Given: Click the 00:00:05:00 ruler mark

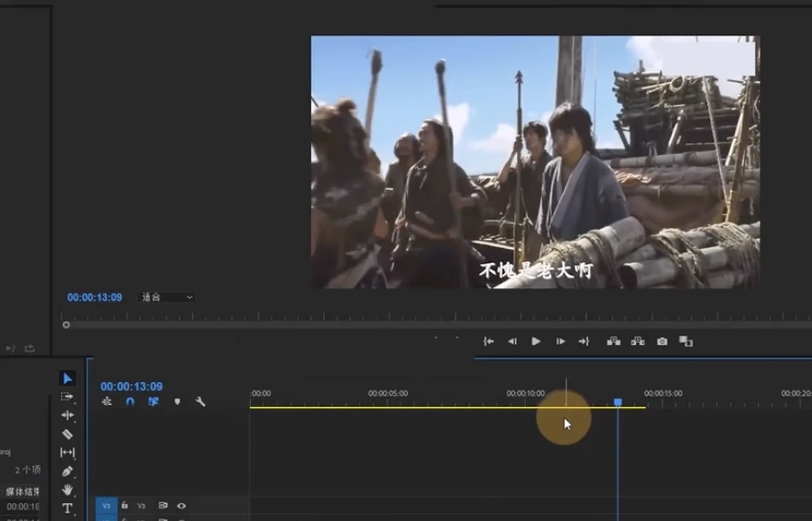Looking at the screenshot, I should point(388,393).
